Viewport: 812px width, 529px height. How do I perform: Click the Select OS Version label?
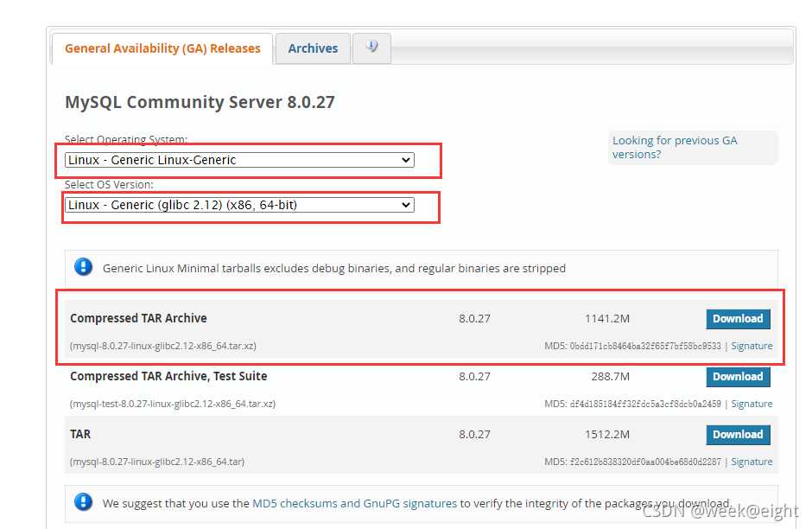pos(109,184)
